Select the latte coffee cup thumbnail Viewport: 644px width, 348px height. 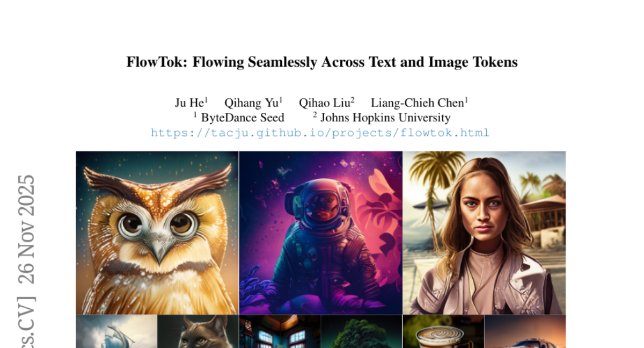443,331
